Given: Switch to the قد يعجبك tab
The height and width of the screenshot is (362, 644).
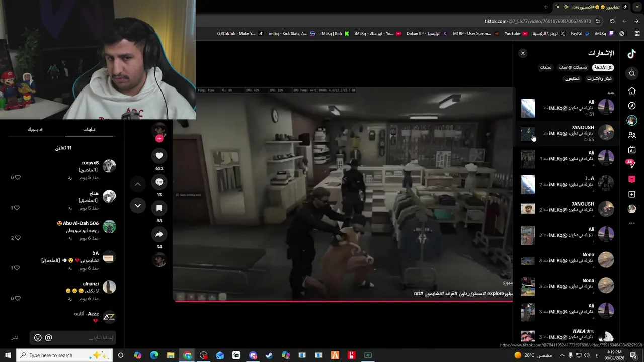Looking at the screenshot, I should pyautogui.click(x=35, y=130).
